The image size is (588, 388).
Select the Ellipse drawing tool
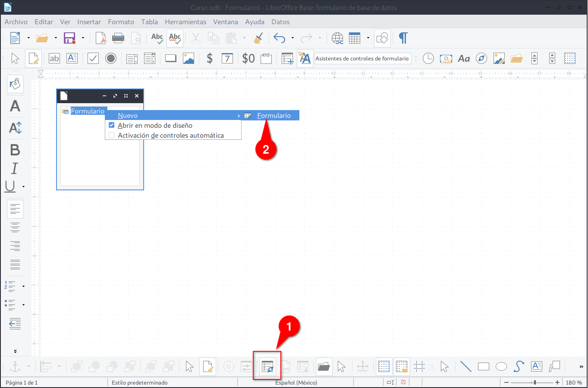pyautogui.click(x=501, y=367)
